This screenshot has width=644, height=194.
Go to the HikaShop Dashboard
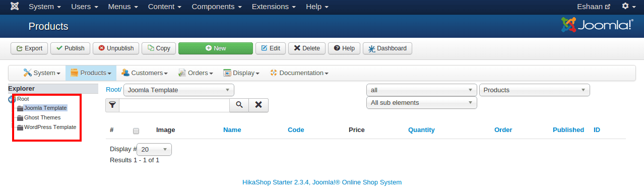[x=388, y=48]
